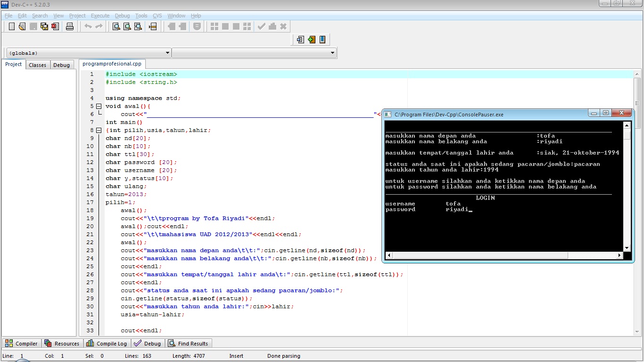Select the programprofesional.cpp editor tab

[112, 64]
